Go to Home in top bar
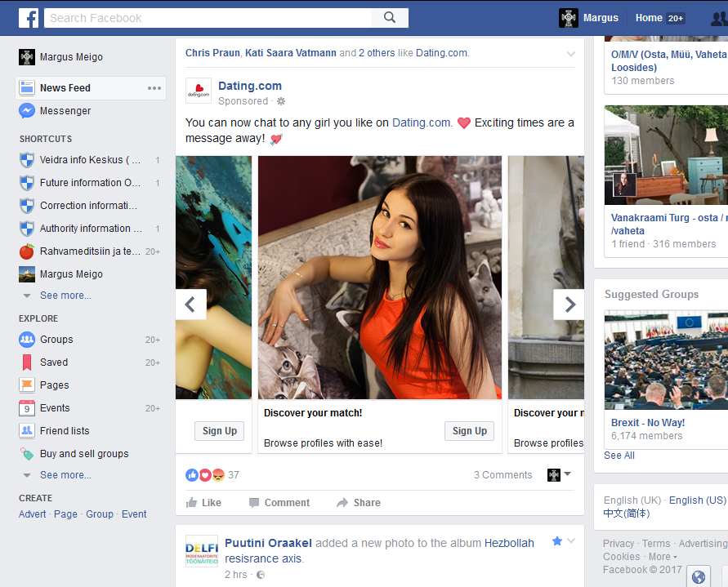This screenshot has height=587, width=728. (x=649, y=18)
